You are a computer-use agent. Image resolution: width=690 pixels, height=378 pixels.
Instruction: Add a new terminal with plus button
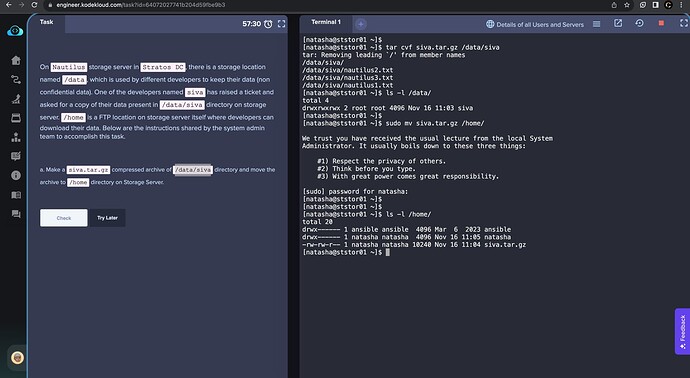pyautogui.click(x=360, y=24)
